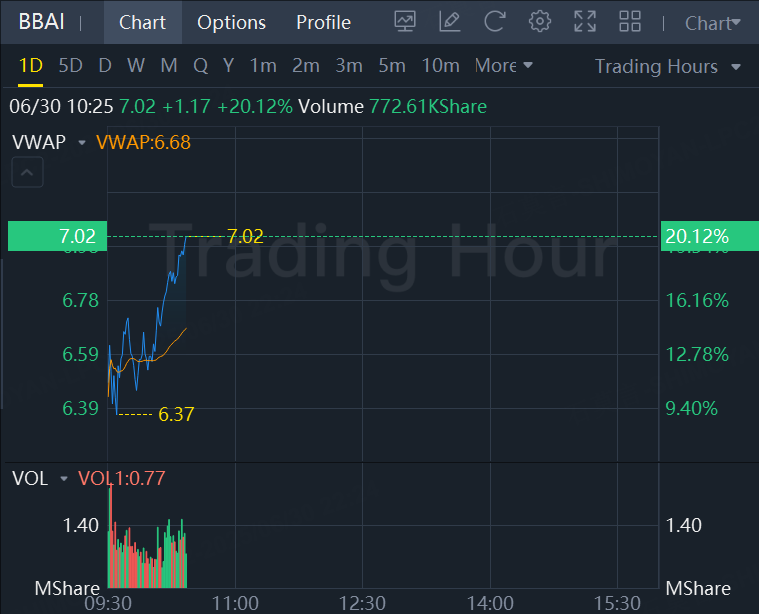
Task: Switch to the weekly W timeframe
Action: tap(136, 66)
